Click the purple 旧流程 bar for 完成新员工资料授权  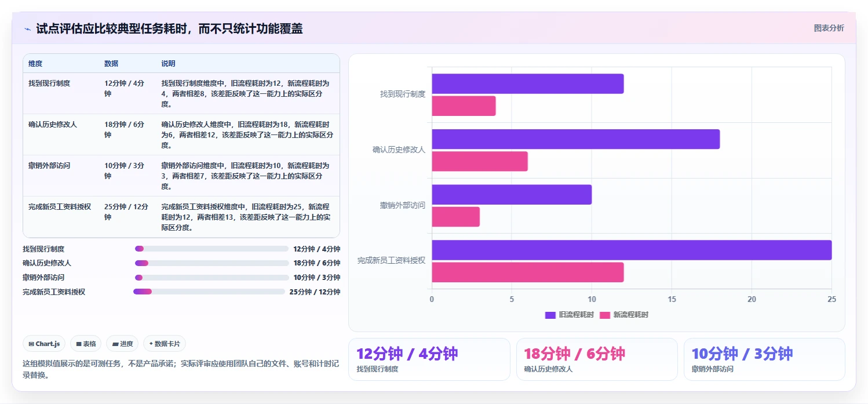632,250
